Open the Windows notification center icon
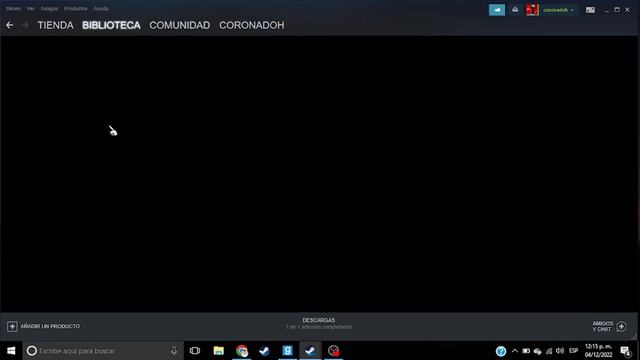 pyautogui.click(x=626, y=351)
